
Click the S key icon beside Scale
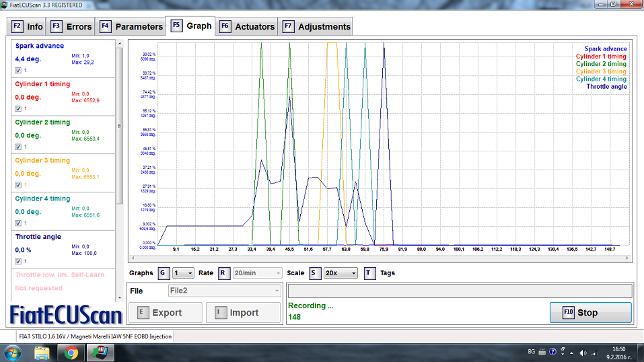314,273
